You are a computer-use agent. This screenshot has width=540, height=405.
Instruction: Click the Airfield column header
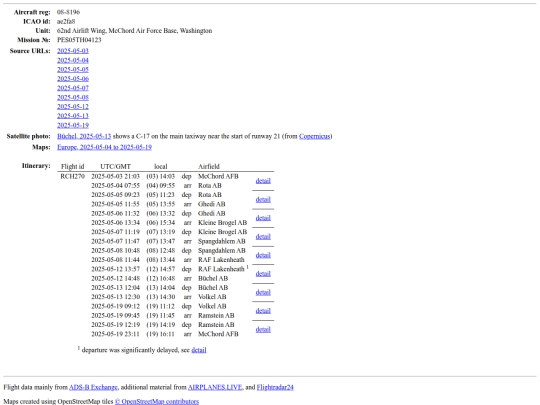[209, 167]
